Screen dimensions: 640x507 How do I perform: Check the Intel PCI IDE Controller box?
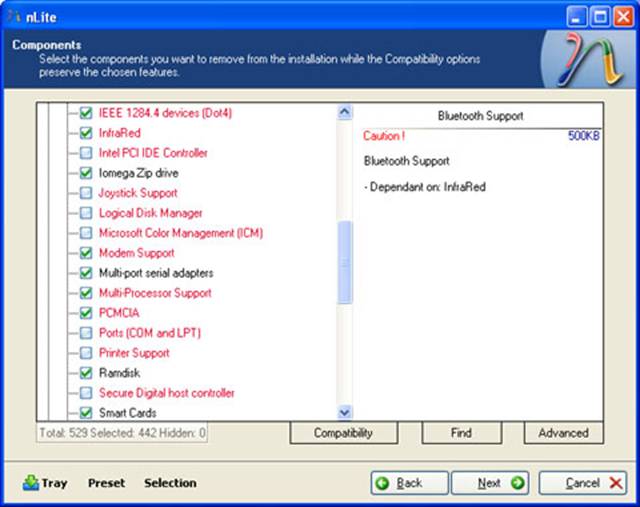point(86,153)
